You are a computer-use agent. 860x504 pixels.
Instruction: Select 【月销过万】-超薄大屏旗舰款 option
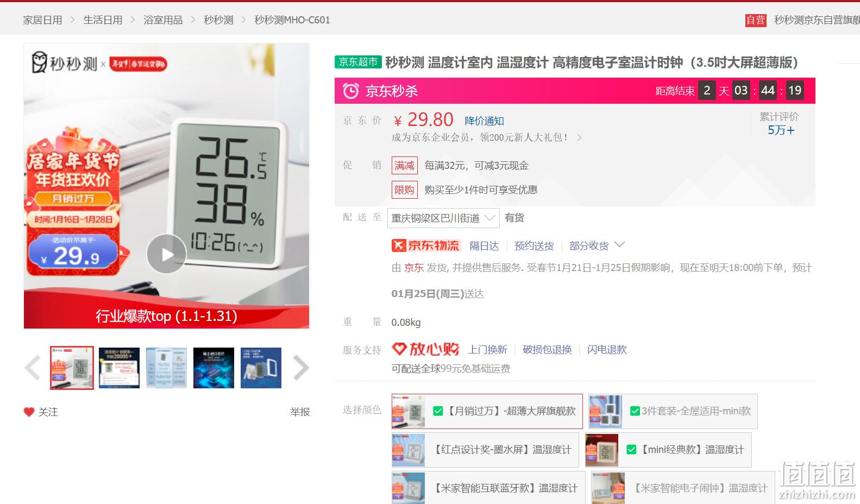[x=487, y=411]
